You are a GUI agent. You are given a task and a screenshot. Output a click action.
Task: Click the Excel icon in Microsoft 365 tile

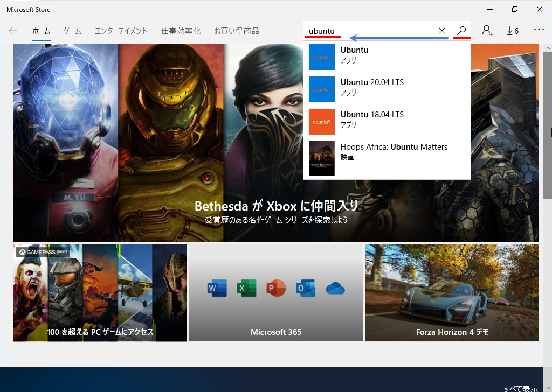point(246,288)
